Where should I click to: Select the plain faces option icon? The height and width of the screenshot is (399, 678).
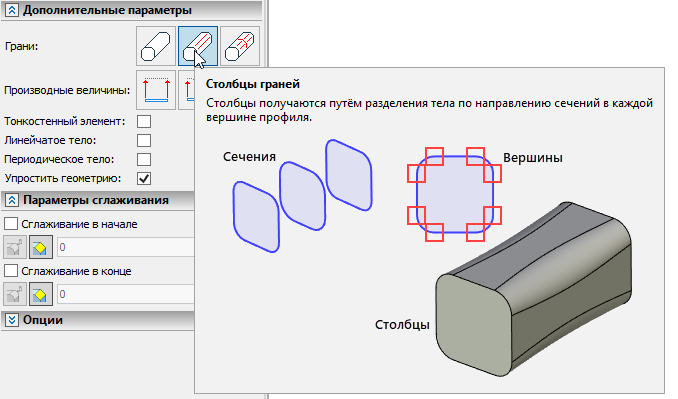(x=156, y=46)
